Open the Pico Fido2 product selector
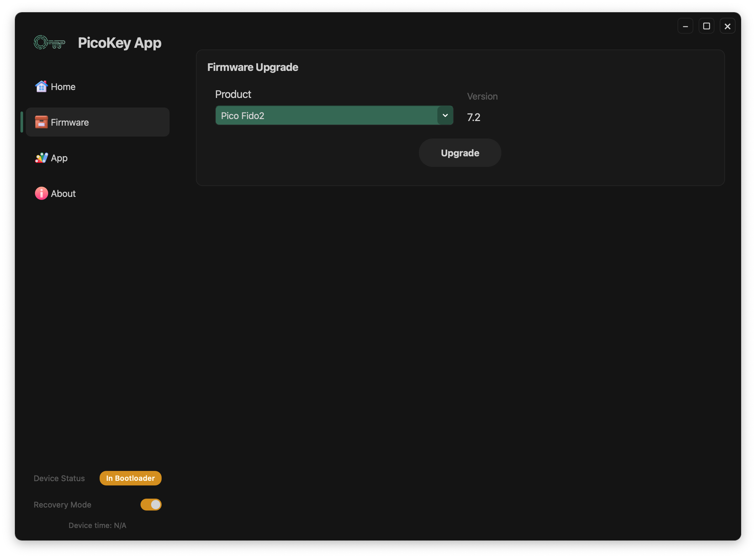Viewport: 756px width, 558px height. [x=326, y=115]
